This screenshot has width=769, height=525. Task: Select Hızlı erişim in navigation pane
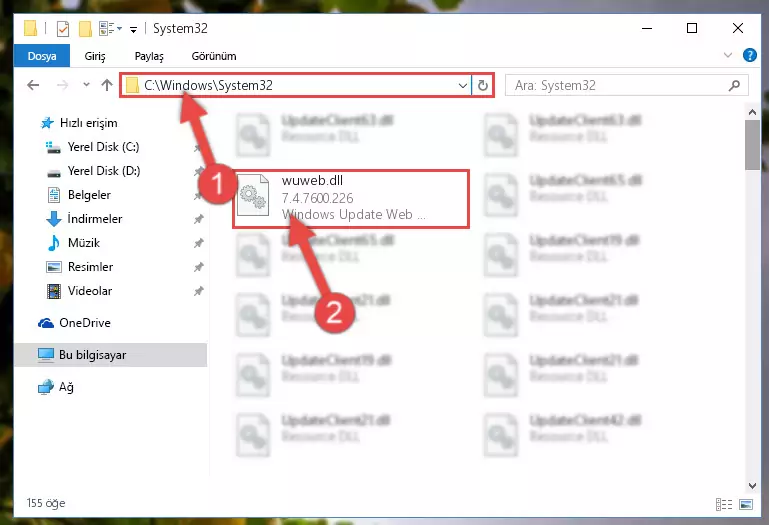(88, 123)
